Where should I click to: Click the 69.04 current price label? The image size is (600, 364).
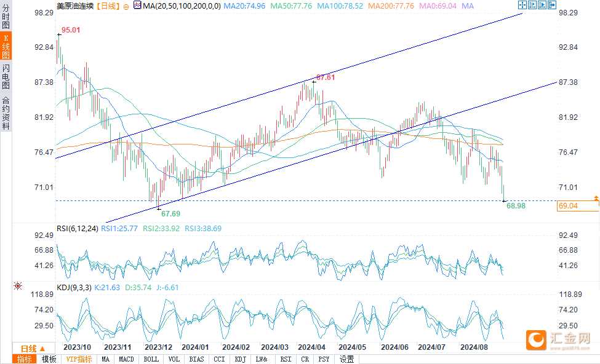[577, 207]
